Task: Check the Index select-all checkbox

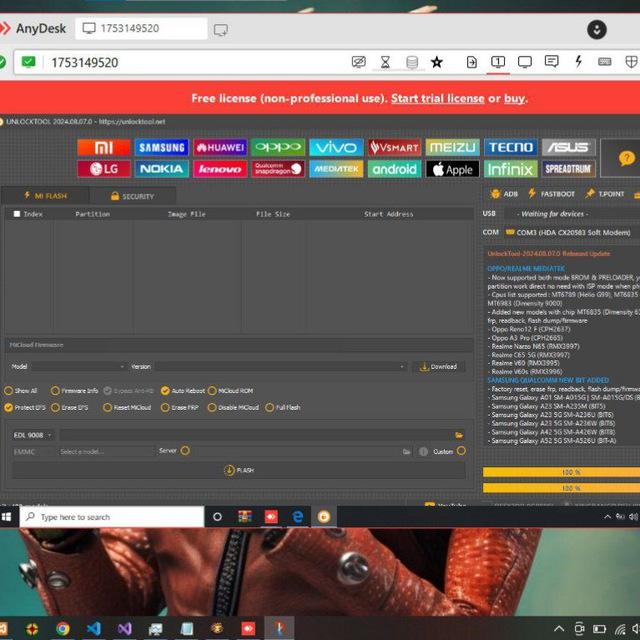Action: pos(17,214)
